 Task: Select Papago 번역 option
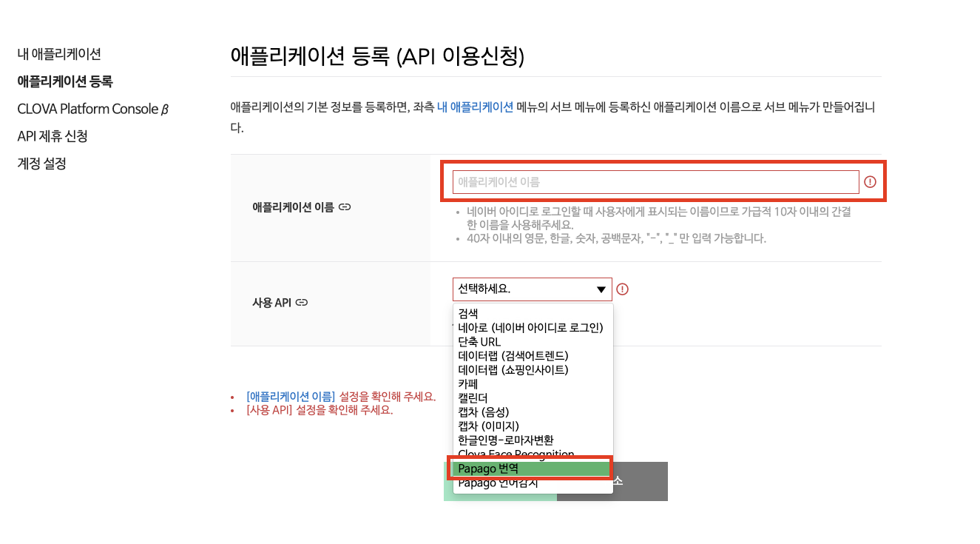(x=533, y=469)
